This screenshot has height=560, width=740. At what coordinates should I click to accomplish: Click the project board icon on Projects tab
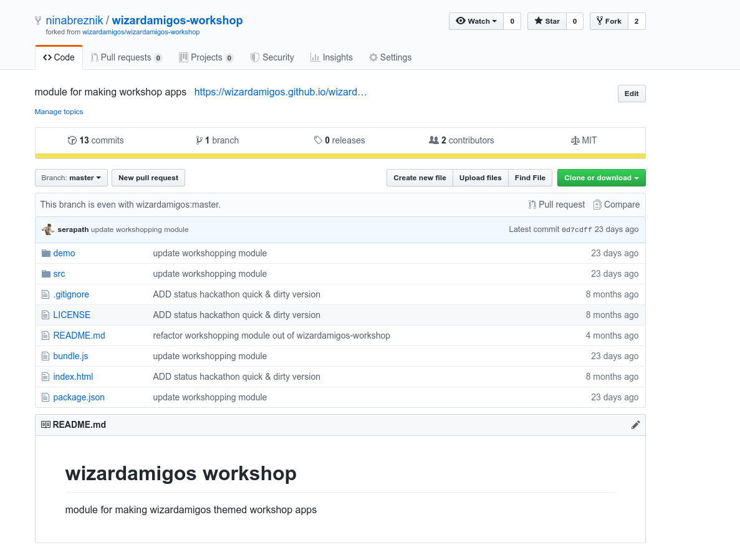[183, 57]
